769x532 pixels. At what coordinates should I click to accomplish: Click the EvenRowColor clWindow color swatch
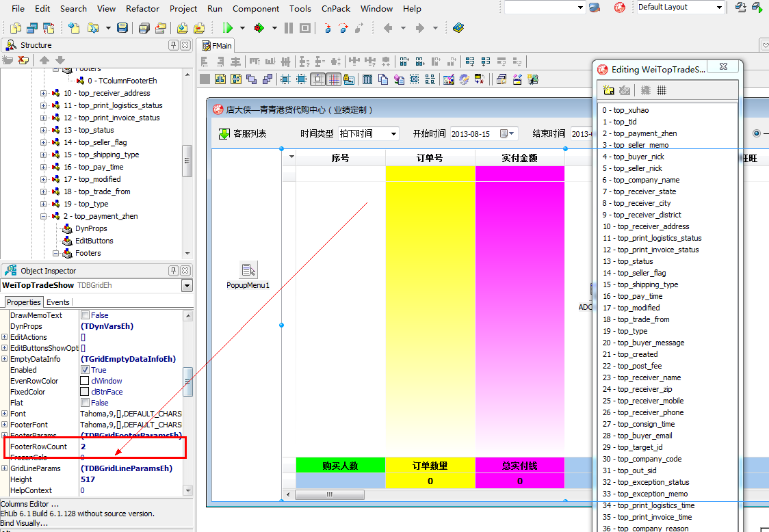point(85,381)
